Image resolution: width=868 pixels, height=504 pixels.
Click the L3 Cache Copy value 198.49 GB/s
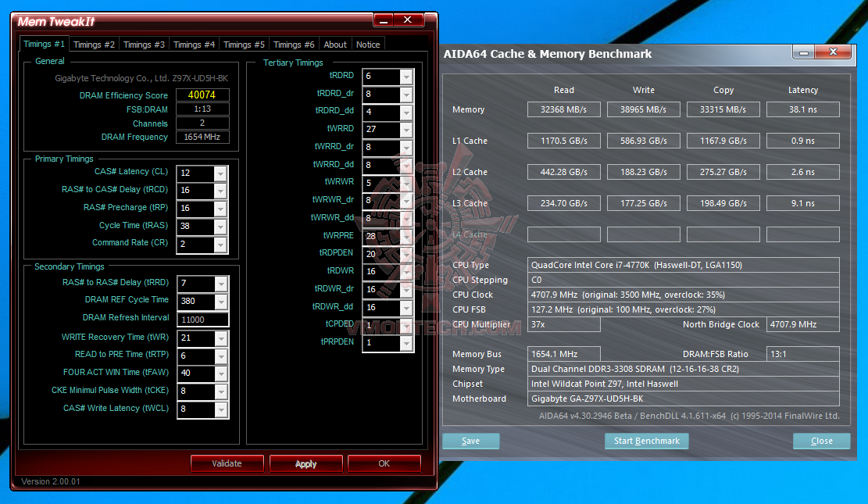[723, 203]
